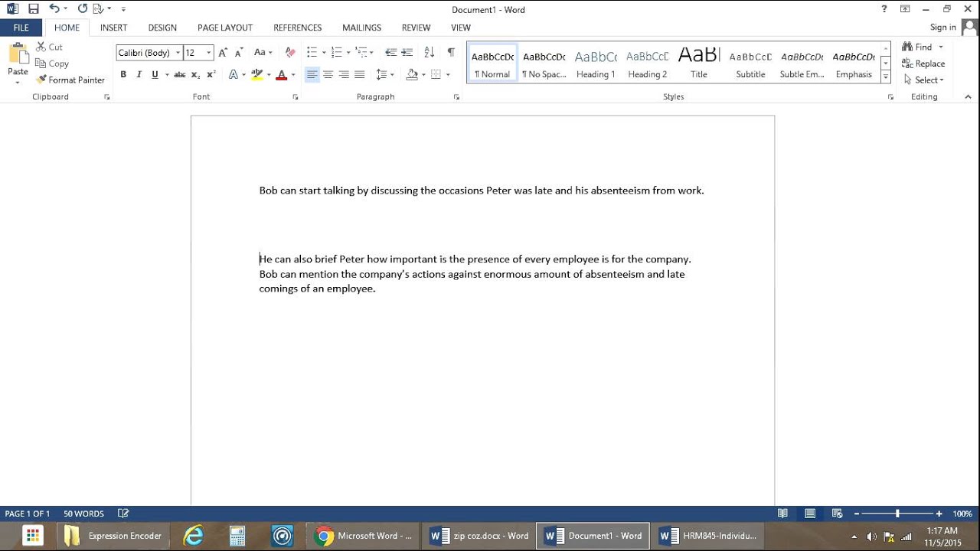Image resolution: width=980 pixels, height=551 pixels.
Task: Switch to the REFERENCES tab
Action: pos(298,28)
